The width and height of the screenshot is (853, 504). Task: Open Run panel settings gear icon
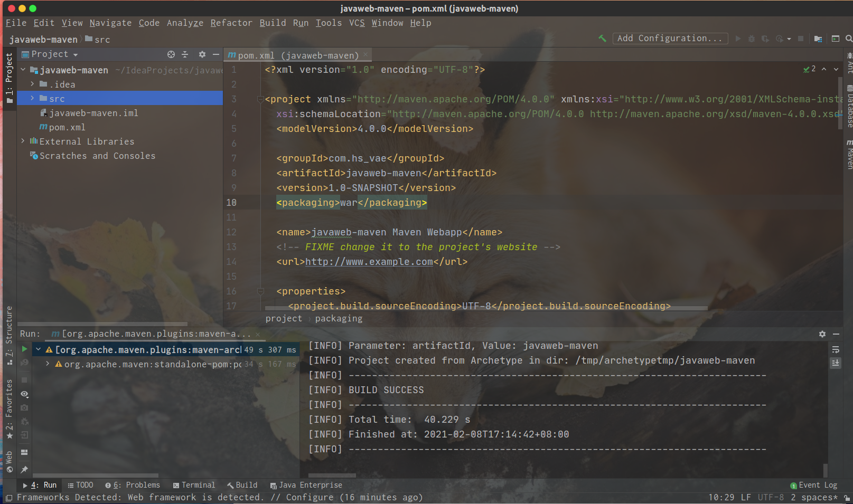[822, 334]
